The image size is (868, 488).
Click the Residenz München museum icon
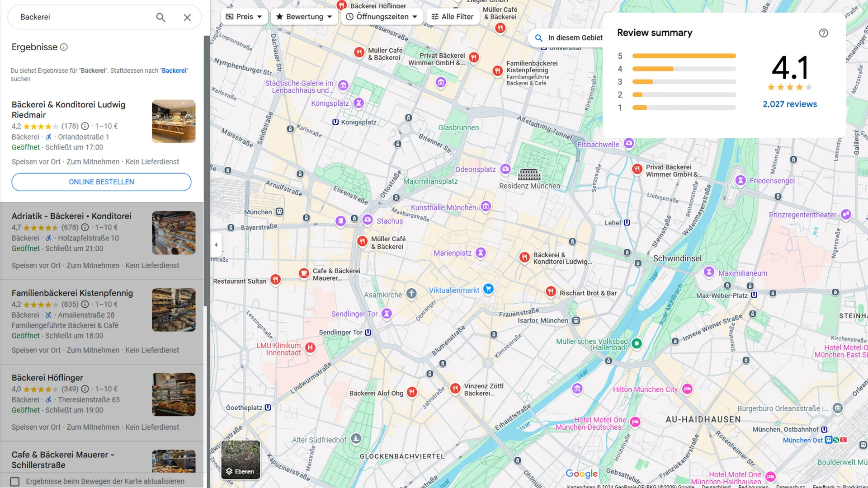pos(529,174)
